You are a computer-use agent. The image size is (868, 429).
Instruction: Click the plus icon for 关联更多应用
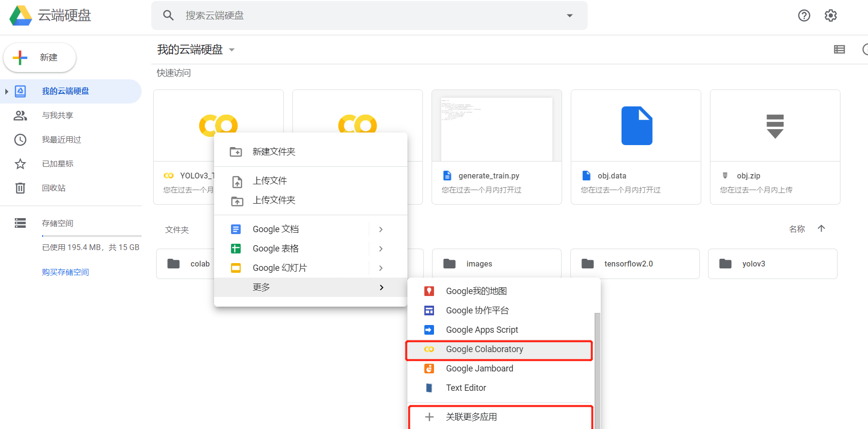point(429,417)
